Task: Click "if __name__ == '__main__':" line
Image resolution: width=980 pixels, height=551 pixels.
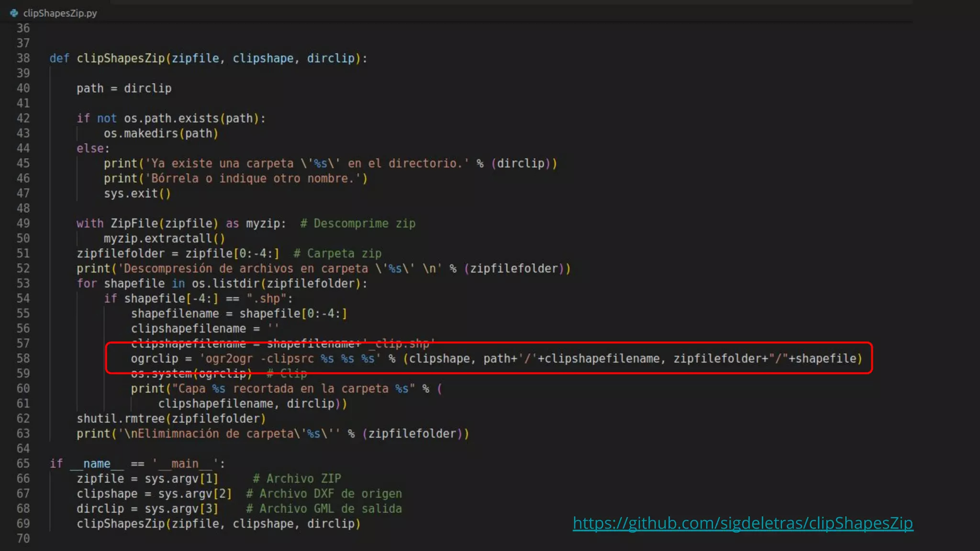Action: pos(137,464)
